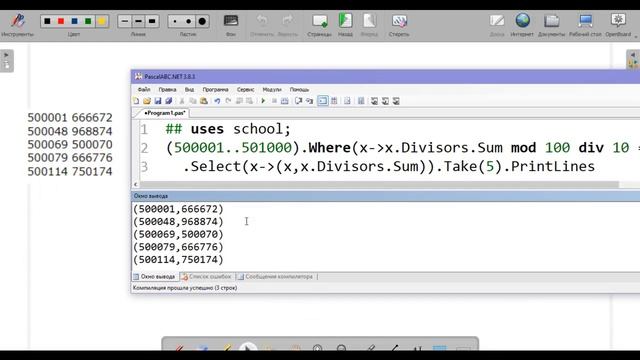
Task: Switch to the Список ошибок tab
Action: coord(207,277)
